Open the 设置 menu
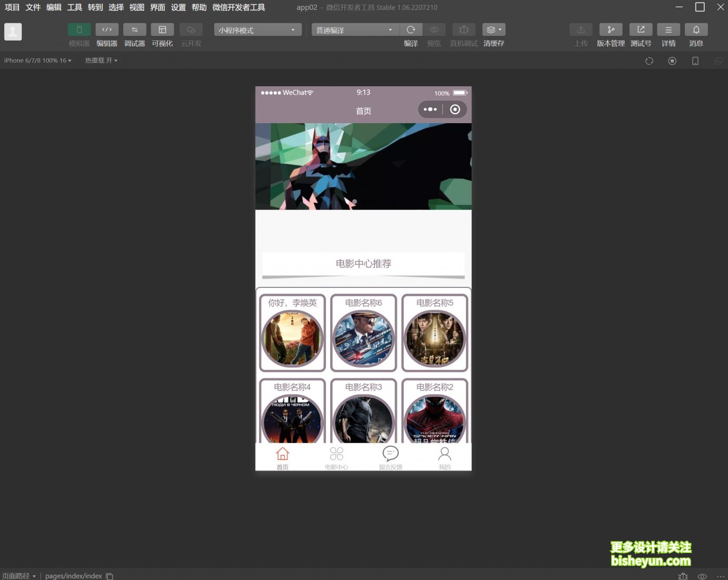 click(x=178, y=7)
